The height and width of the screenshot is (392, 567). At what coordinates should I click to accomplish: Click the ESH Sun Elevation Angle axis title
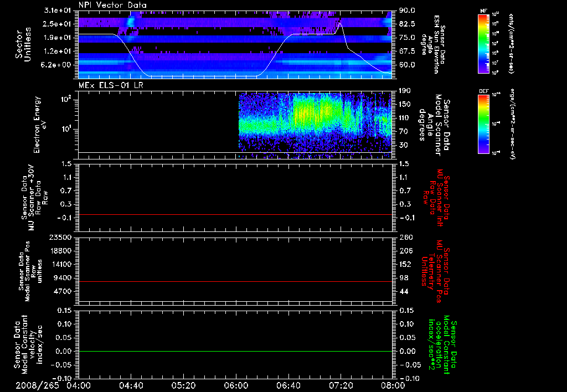pyautogui.click(x=433, y=44)
